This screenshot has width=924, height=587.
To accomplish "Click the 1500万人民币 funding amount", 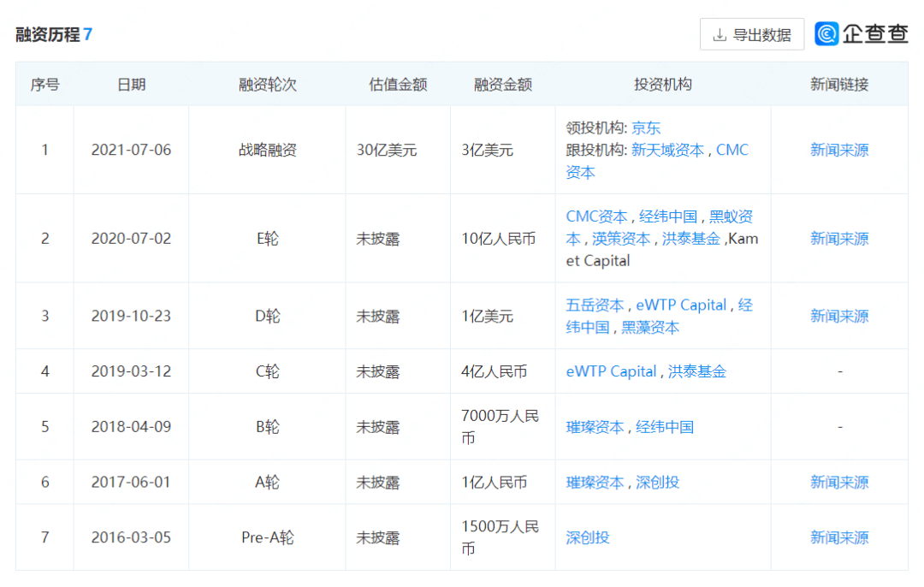I will [500, 537].
